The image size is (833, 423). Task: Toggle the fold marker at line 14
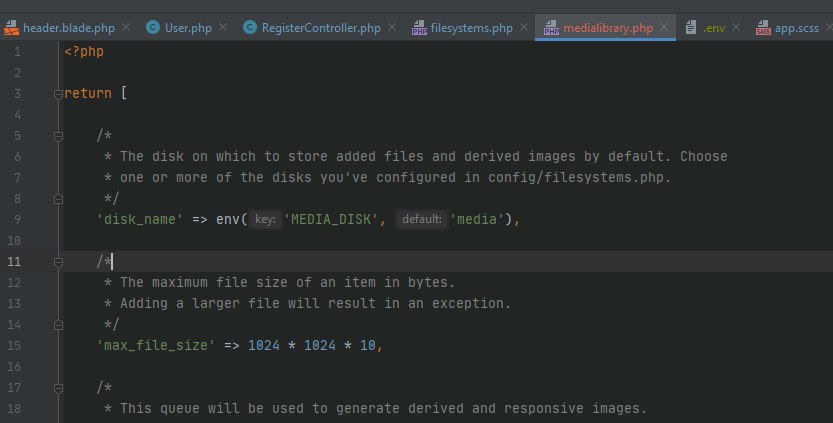pos(58,325)
